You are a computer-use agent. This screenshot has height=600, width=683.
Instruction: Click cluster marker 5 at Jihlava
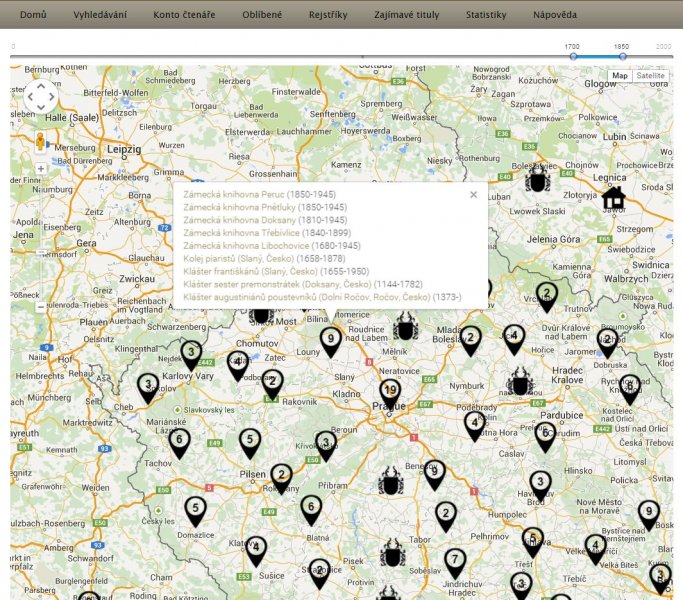point(532,541)
